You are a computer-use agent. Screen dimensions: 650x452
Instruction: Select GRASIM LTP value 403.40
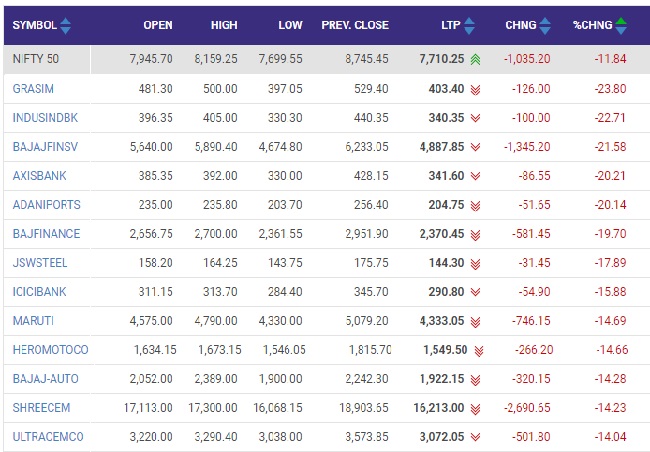tap(446, 89)
